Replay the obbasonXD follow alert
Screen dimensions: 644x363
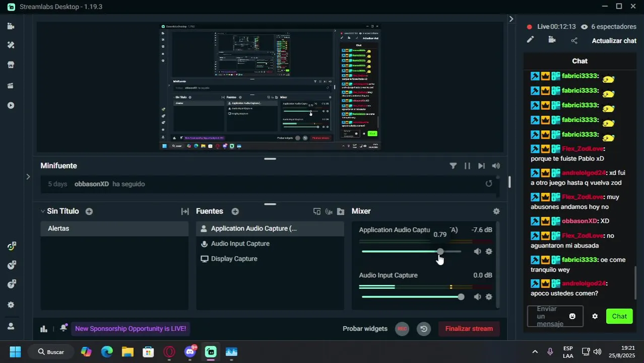489,184
